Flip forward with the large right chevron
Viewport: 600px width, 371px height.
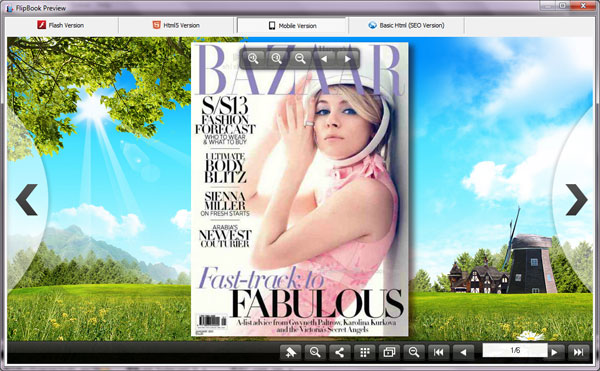(x=577, y=199)
